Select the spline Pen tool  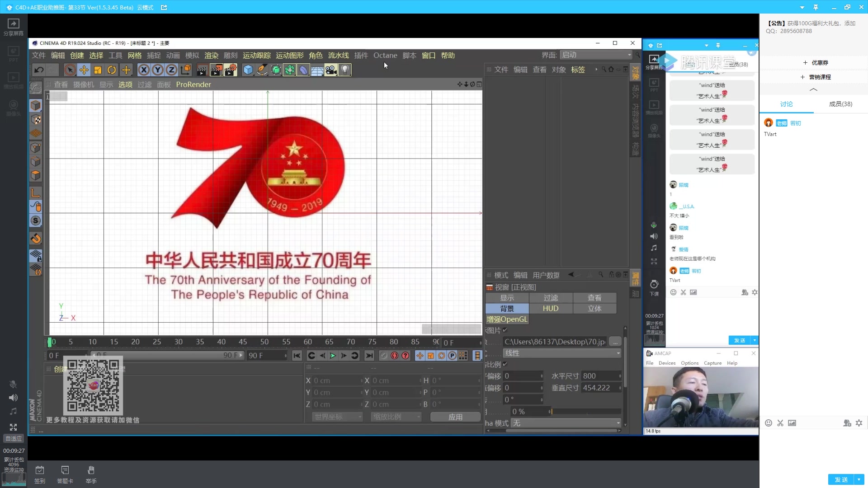(x=262, y=70)
